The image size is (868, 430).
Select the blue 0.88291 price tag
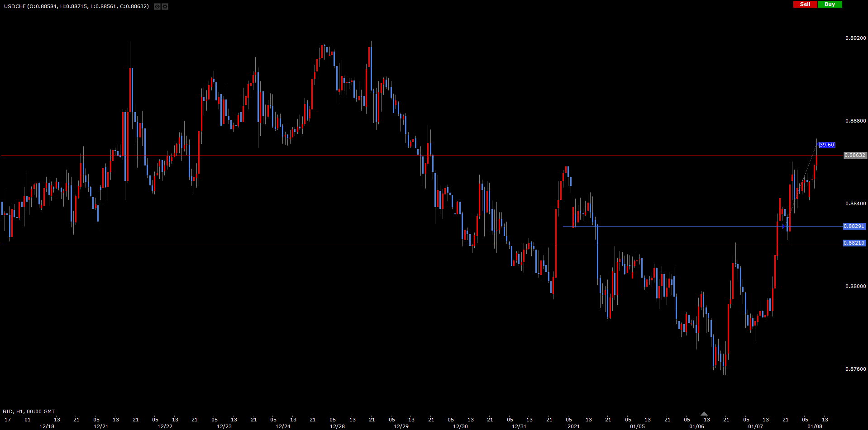[x=854, y=226]
